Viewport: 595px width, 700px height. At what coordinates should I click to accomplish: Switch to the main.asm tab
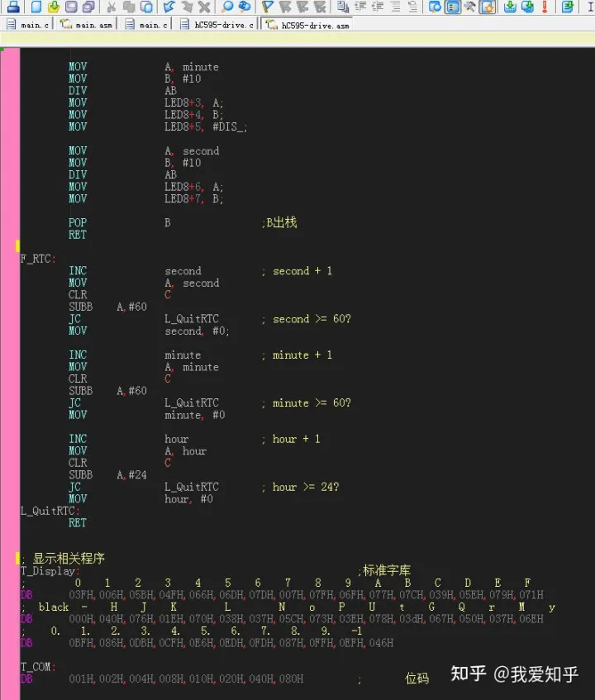click(86, 25)
